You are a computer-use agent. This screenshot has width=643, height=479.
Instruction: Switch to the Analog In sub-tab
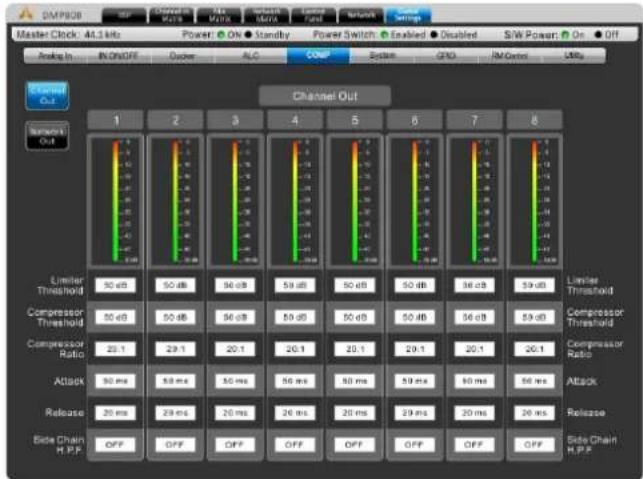pos(55,56)
